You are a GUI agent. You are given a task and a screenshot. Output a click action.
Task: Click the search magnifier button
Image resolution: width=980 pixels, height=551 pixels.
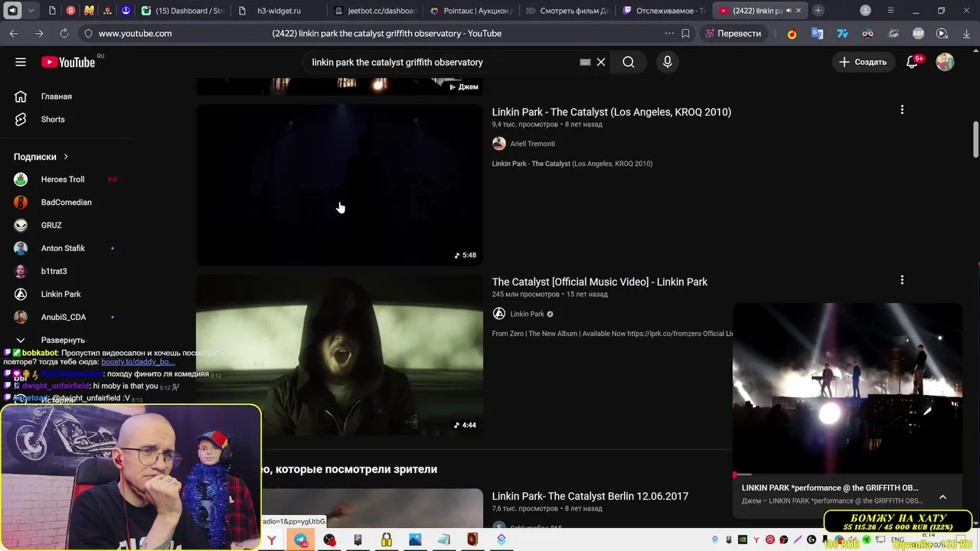pyautogui.click(x=629, y=62)
